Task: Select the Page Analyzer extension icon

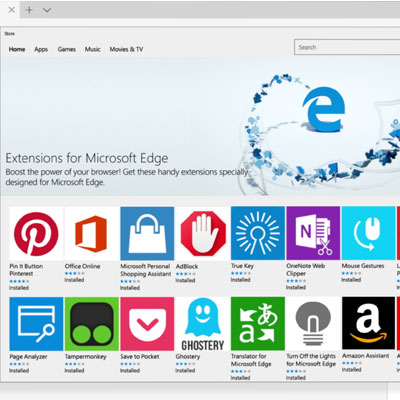Action: (36, 324)
